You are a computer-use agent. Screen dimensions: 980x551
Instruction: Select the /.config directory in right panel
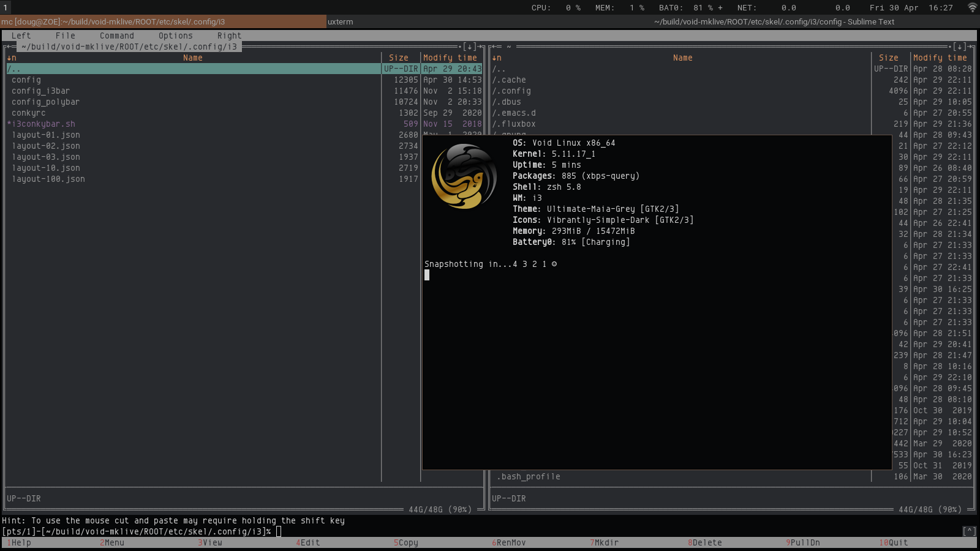pos(511,91)
